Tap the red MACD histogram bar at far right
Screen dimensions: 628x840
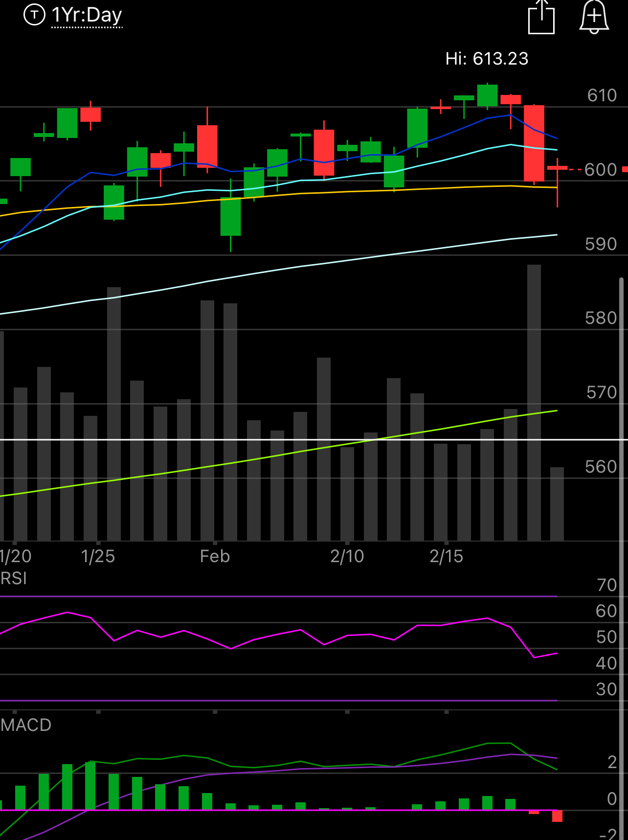[x=557, y=816]
